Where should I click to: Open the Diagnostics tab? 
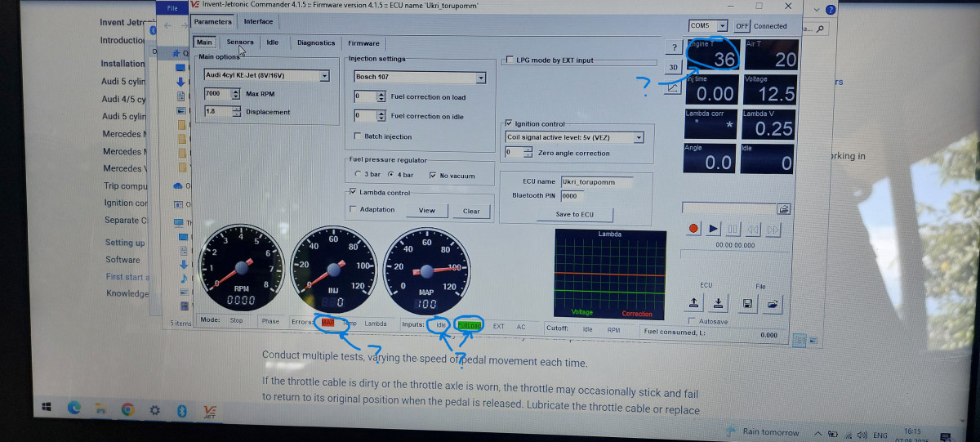coord(316,42)
